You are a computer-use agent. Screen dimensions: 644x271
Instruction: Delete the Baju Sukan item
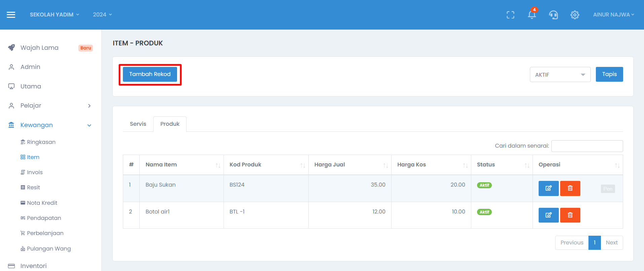pos(570,188)
